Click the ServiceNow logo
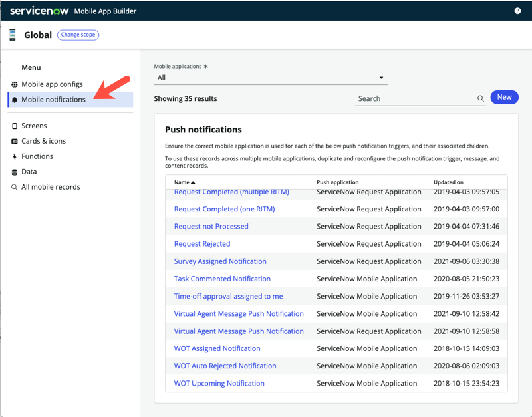The image size is (532, 417). [x=39, y=11]
